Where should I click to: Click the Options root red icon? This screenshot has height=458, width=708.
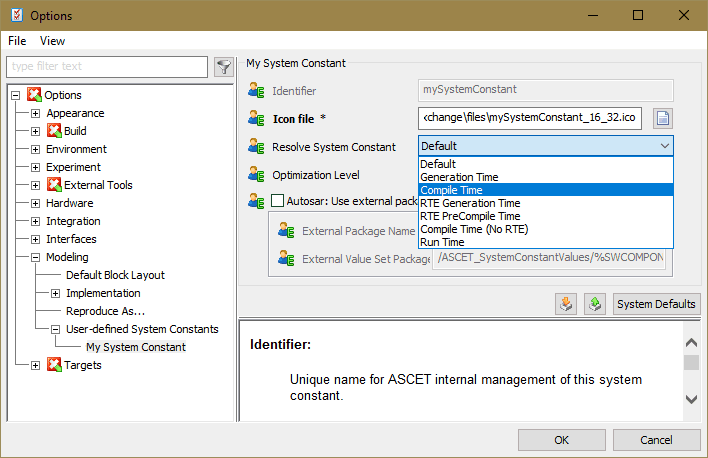[x=34, y=95]
